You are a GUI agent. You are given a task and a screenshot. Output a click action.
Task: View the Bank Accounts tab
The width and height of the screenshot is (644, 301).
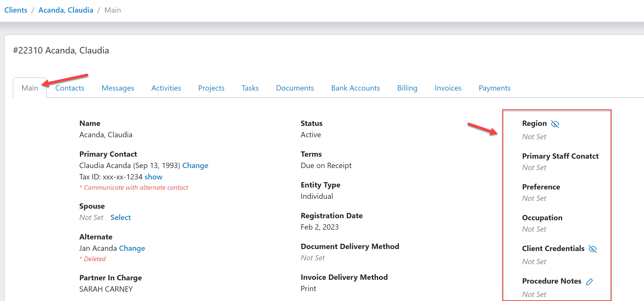[355, 88]
